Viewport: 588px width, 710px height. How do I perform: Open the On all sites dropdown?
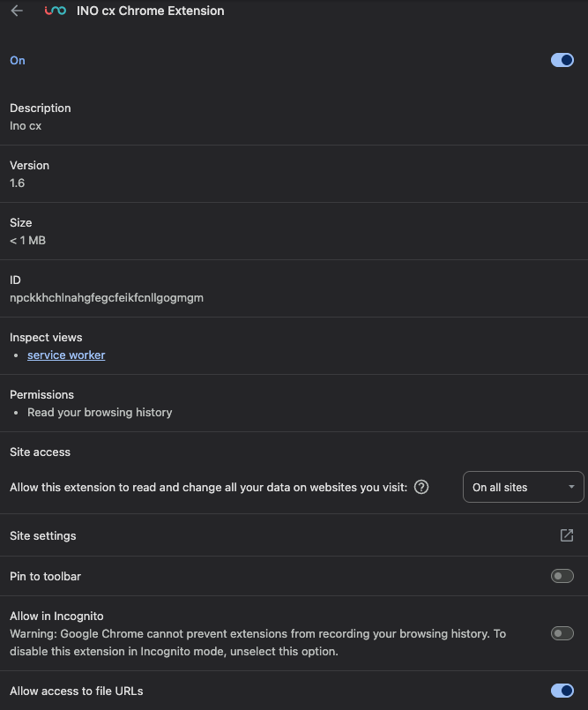click(x=522, y=487)
